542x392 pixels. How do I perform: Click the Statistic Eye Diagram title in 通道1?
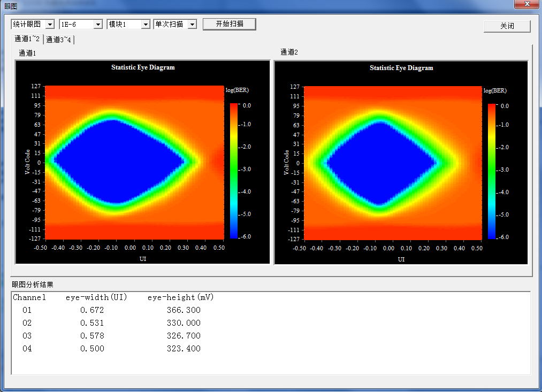tap(143, 67)
